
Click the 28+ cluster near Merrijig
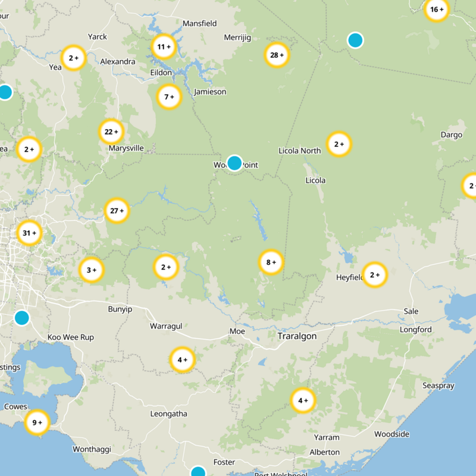pos(277,55)
